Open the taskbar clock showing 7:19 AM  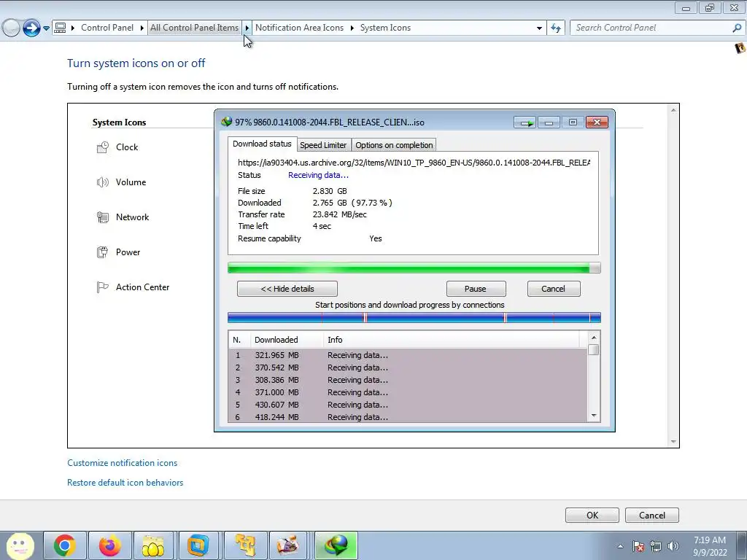(710, 546)
